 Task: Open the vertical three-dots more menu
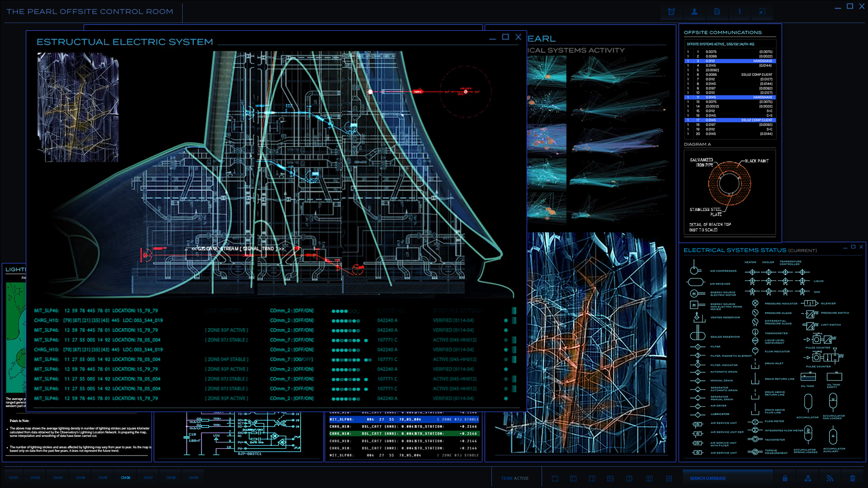pyautogui.click(x=740, y=12)
